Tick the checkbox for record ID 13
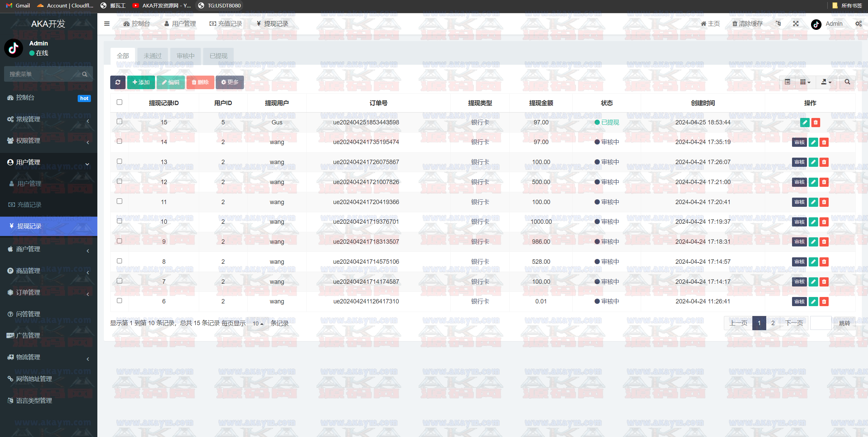868x437 pixels. (x=119, y=161)
